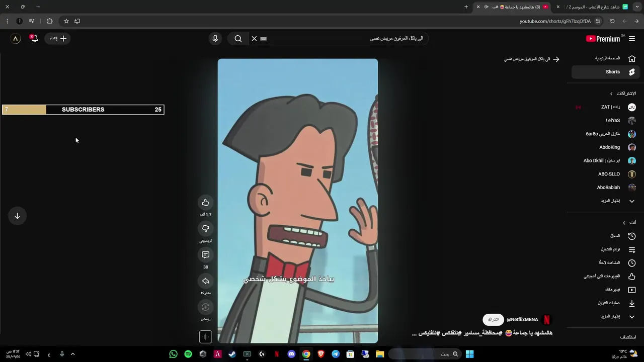Open the volume control in system tray
Screen dimensions: 644x362
click(x=28, y=354)
